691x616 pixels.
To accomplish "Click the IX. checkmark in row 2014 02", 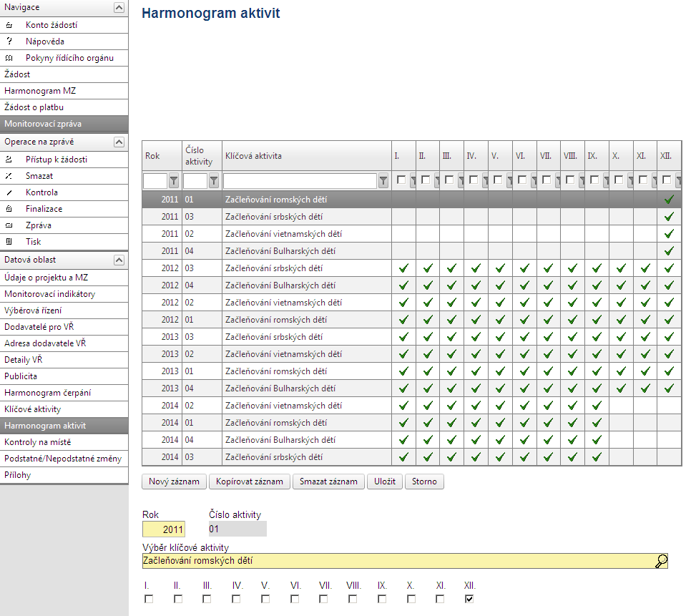I will click(597, 406).
